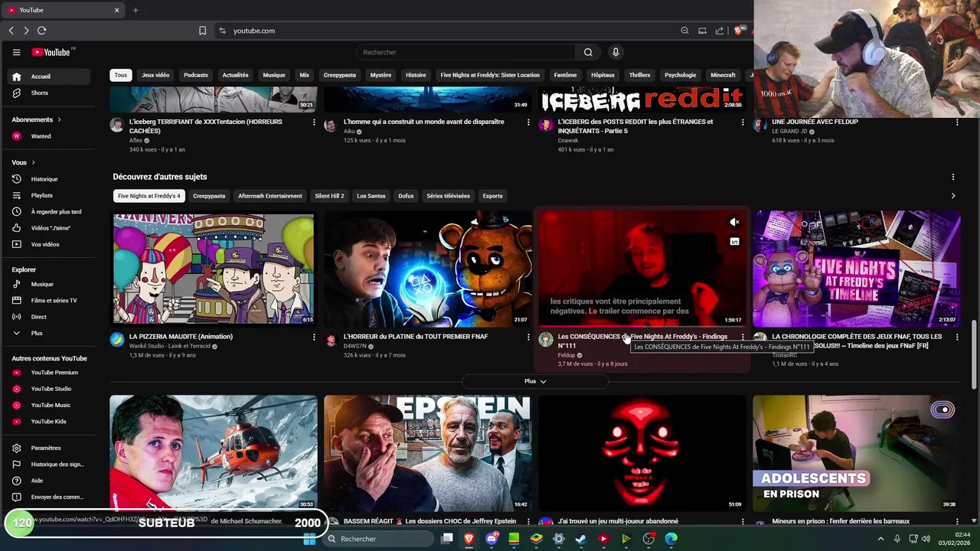Open menu for XXXTentacion iceberg video
Screen dimensions: 980x551
coord(314,122)
